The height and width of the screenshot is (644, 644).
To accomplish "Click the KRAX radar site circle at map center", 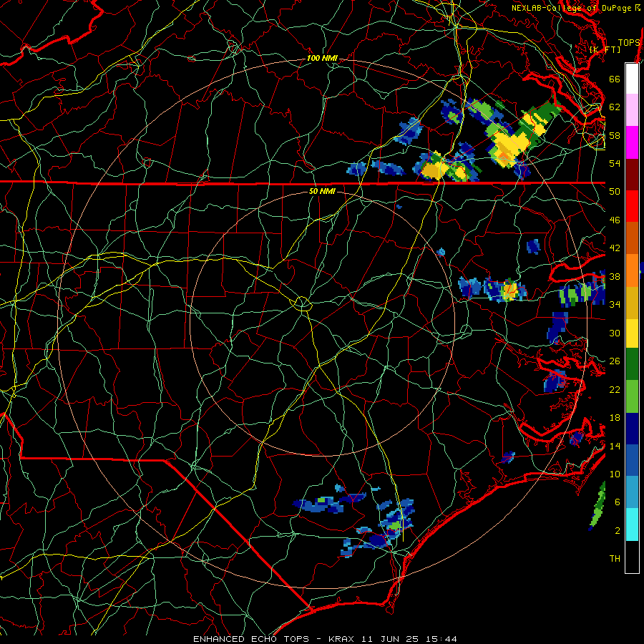I will tap(302, 303).
